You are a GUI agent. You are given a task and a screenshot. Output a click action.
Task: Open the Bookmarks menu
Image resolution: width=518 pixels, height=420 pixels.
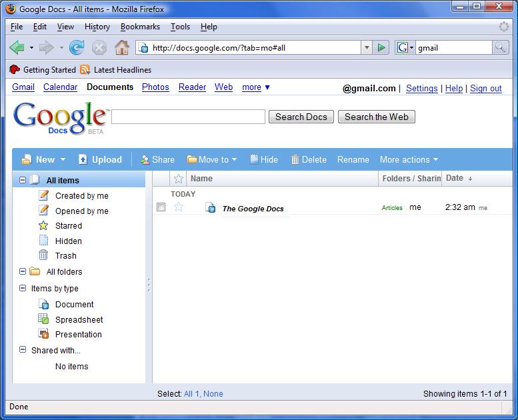(140, 27)
